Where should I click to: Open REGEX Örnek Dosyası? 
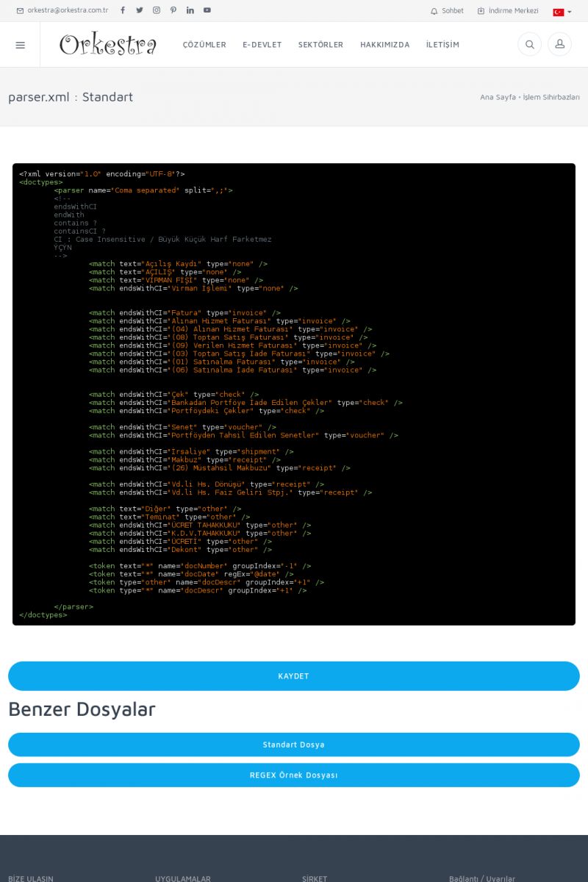(294, 775)
